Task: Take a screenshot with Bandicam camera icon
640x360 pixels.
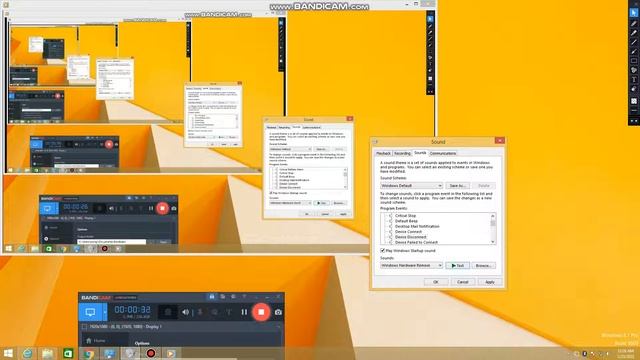Action: pyautogui.click(x=278, y=312)
